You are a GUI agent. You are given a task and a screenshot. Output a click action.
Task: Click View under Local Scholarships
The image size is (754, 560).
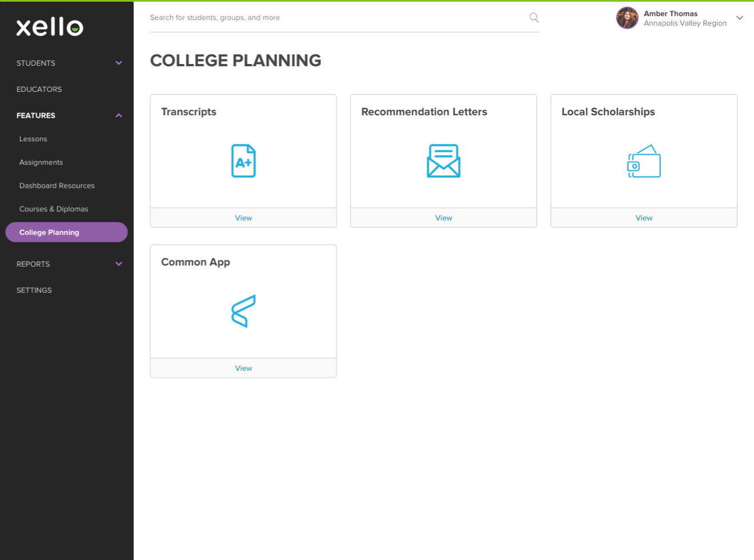click(644, 218)
